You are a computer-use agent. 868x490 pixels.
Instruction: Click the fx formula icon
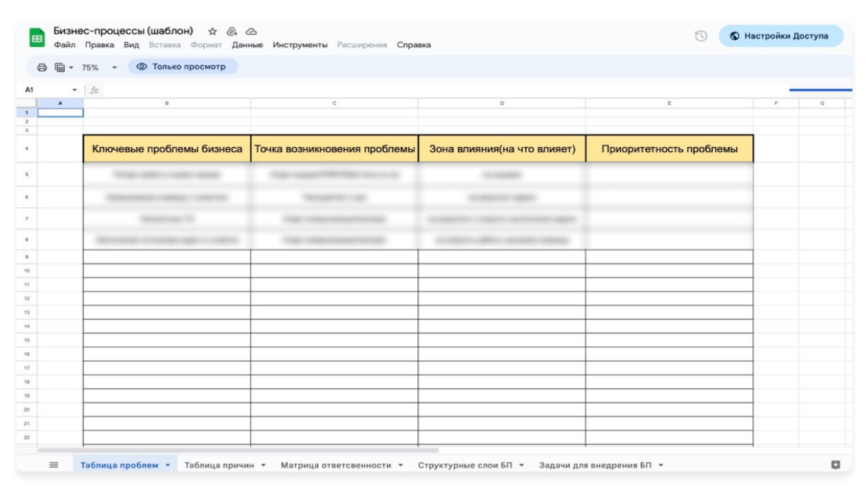pos(95,90)
